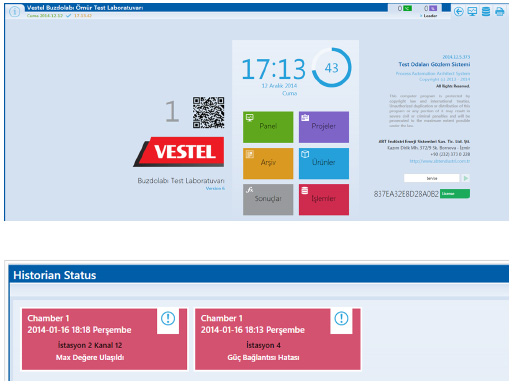The width and height of the screenshot is (512, 384).
Task: Go back with the circled arrow icon
Action: coord(459,12)
